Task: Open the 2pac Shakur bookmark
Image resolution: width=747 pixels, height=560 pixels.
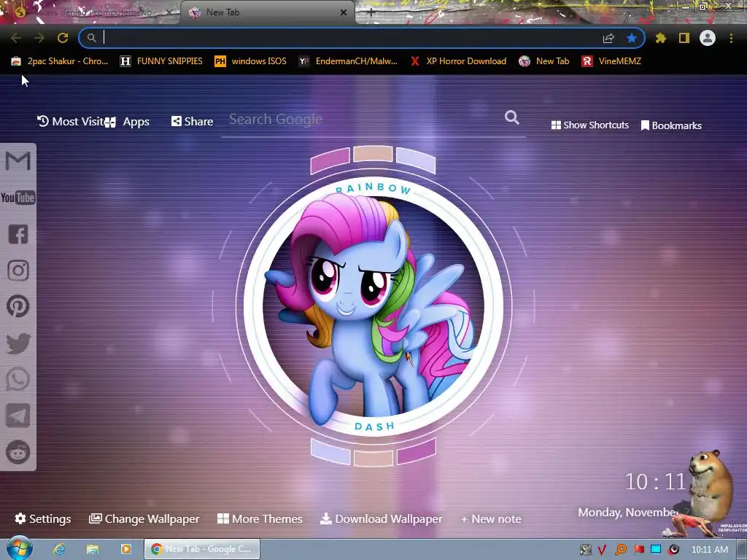Action: pyautogui.click(x=60, y=61)
